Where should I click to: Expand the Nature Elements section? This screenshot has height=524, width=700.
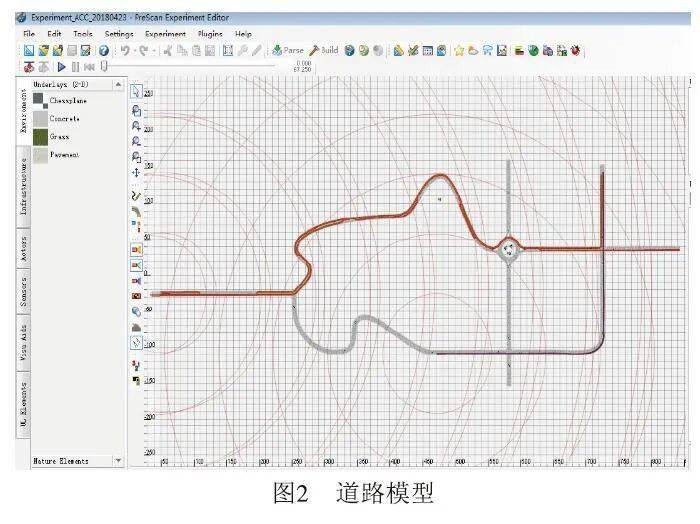point(119,461)
